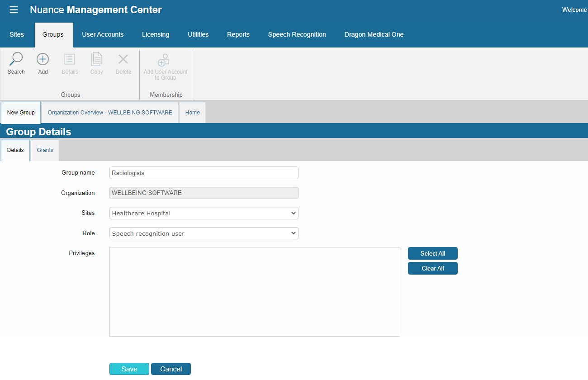Expand the Sites dropdown
The image size is (588, 380).
tap(204, 213)
